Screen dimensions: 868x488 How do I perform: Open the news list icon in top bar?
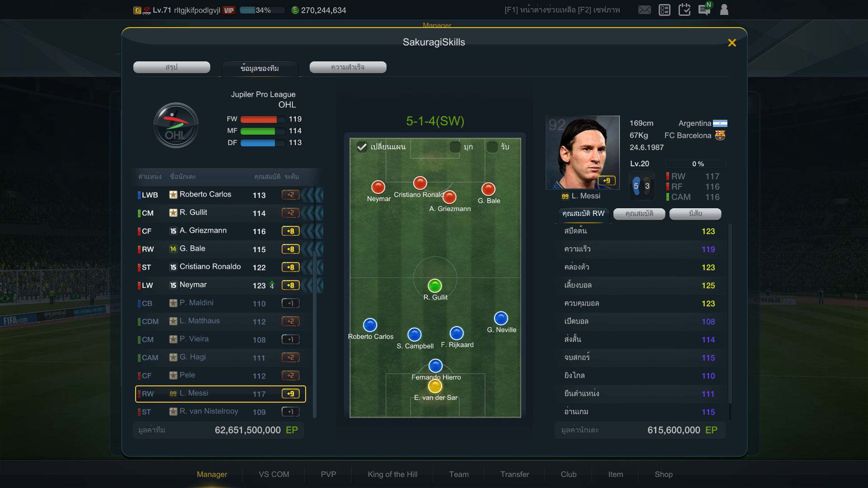click(x=665, y=10)
